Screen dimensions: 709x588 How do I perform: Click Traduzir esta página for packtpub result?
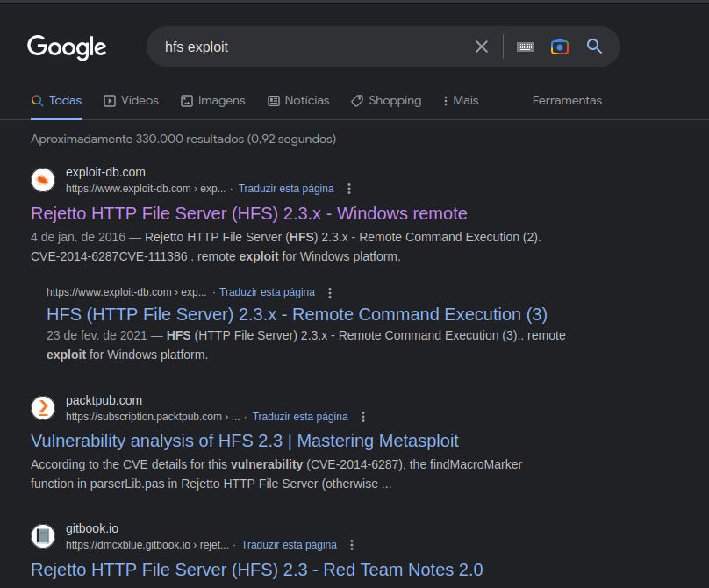click(300, 417)
